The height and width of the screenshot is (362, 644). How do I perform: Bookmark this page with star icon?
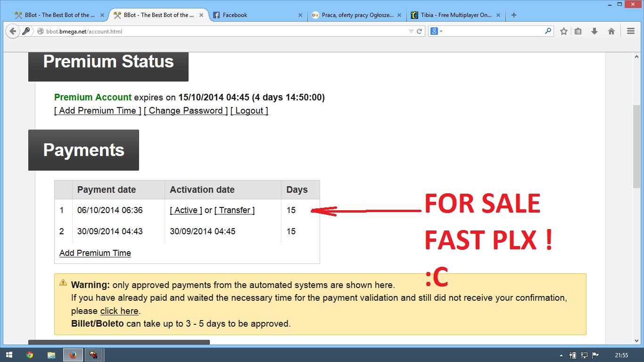coord(563,32)
